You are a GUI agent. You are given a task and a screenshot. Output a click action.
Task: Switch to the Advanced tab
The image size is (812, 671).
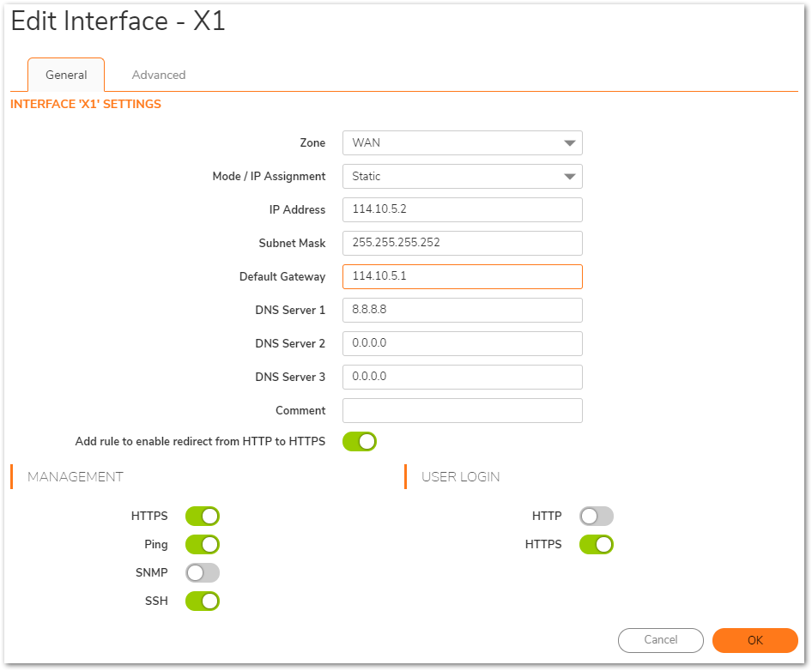[159, 75]
